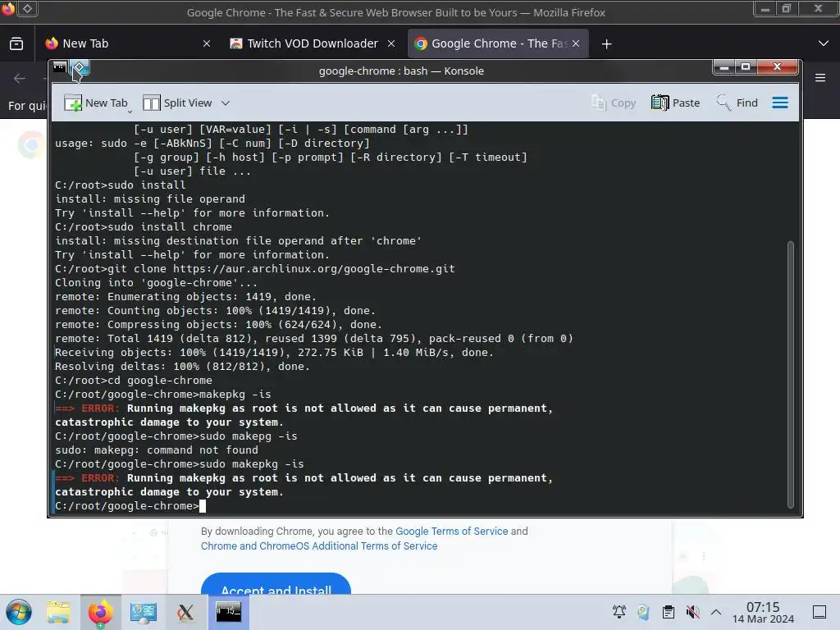Click the clock showing 07:15

[763, 612]
